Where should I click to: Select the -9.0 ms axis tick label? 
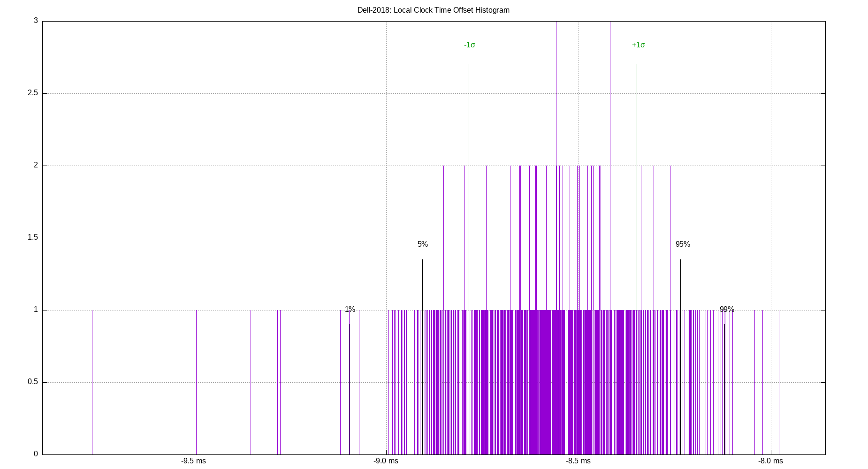click(x=386, y=461)
